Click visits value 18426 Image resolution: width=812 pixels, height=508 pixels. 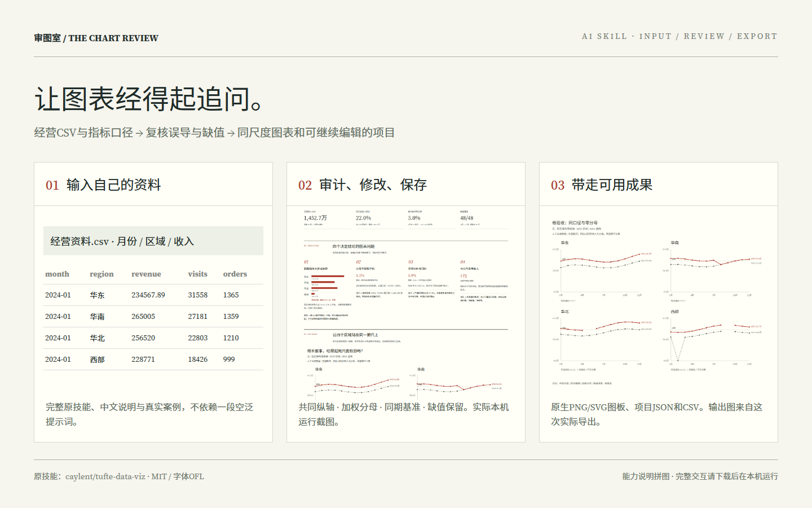click(198, 360)
